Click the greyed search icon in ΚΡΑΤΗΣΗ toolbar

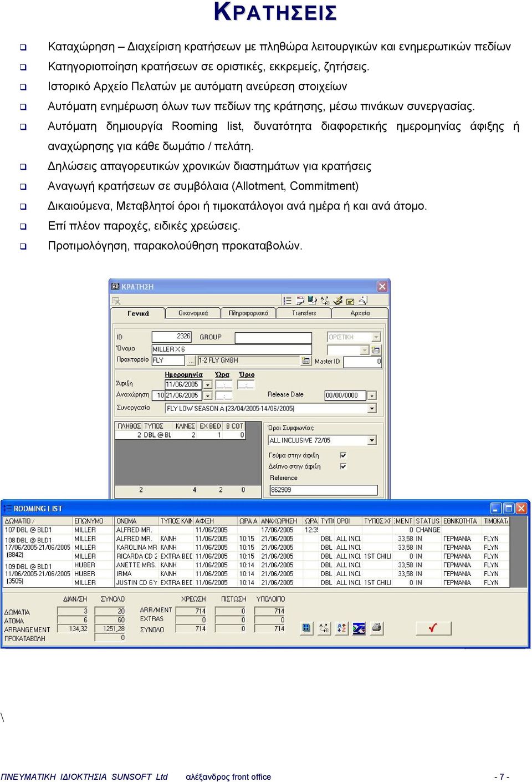coord(116,301)
